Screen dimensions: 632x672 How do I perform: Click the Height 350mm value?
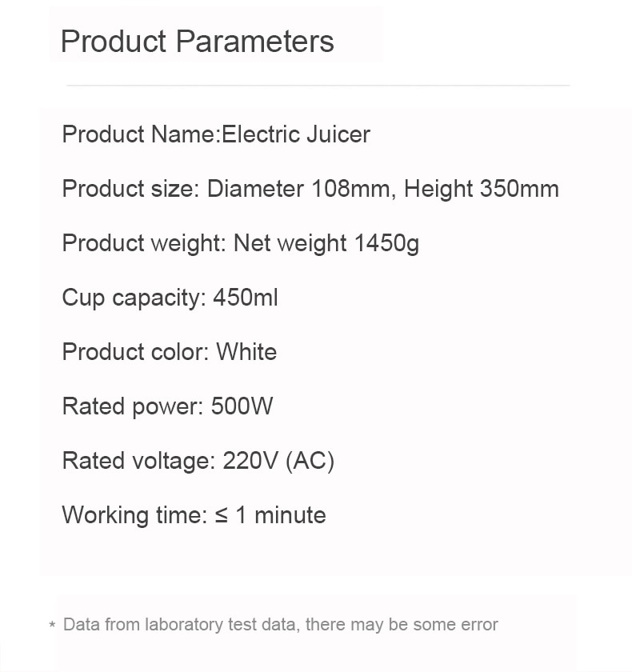pyautogui.click(x=482, y=189)
